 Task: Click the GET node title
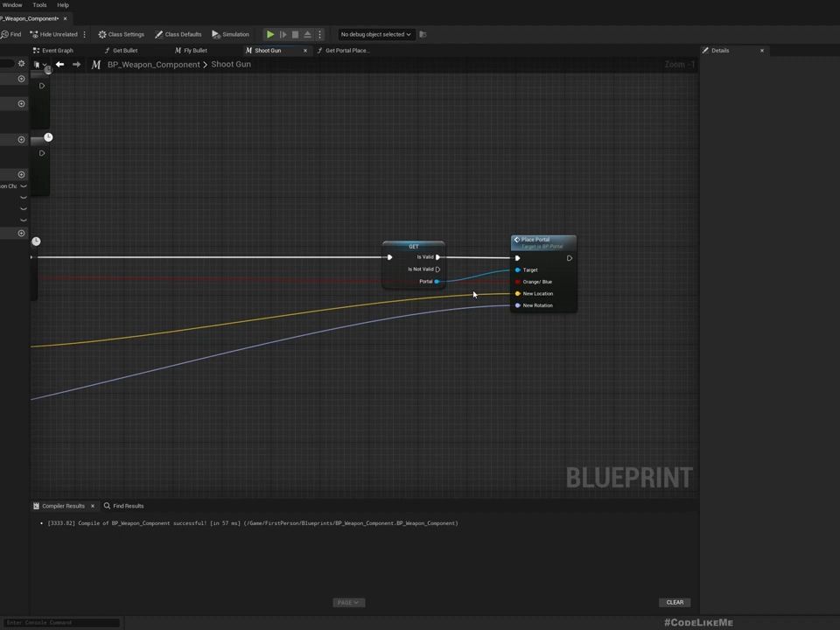coord(414,247)
